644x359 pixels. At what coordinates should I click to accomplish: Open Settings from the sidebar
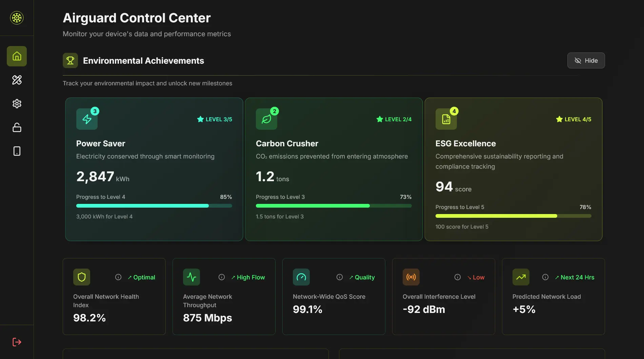pos(17,104)
